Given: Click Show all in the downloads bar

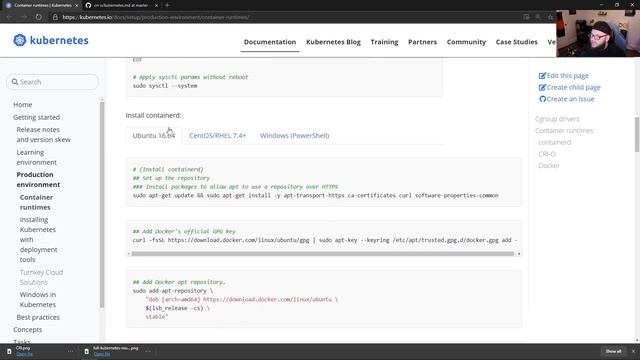Looking at the screenshot, I should pos(613,351).
